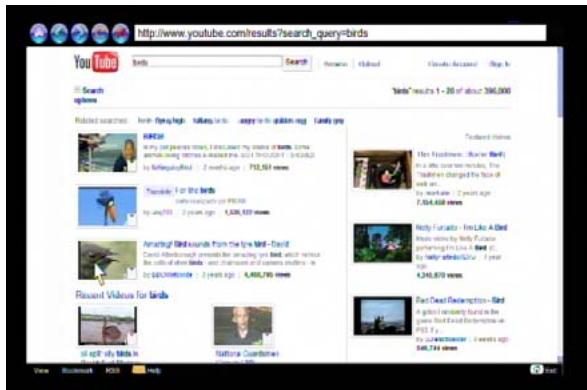Image resolution: width=587 pixels, height=390 pixels.
Task: Open the featured guitar-smashing video thumbnail
Action: pyautogui.click(x=383, y=169)
